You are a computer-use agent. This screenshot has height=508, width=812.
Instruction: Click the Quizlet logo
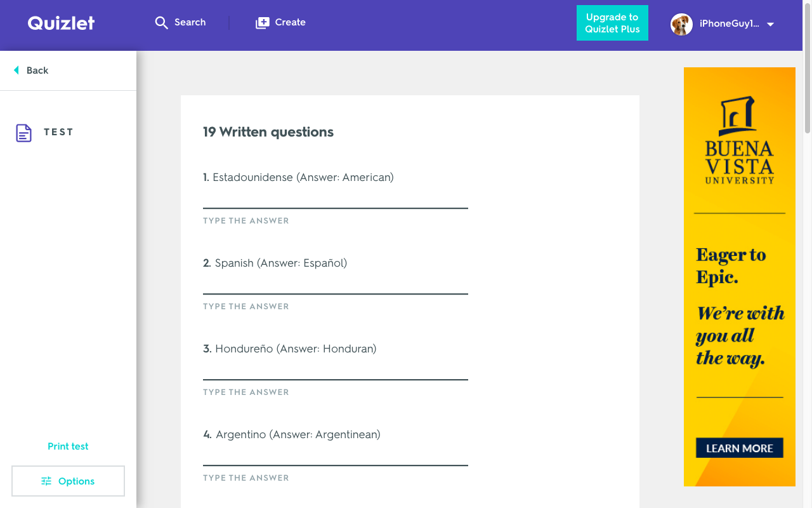pyautogui.click(x=61, y=23)
